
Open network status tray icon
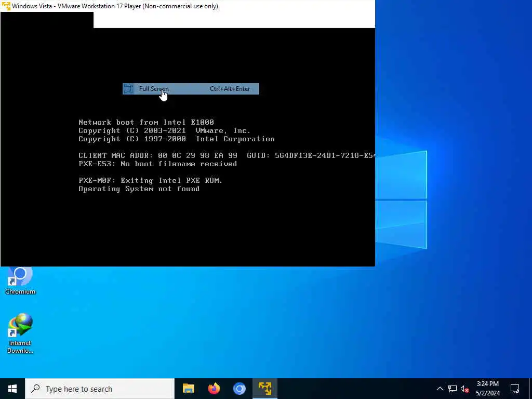tap(453, 389)
